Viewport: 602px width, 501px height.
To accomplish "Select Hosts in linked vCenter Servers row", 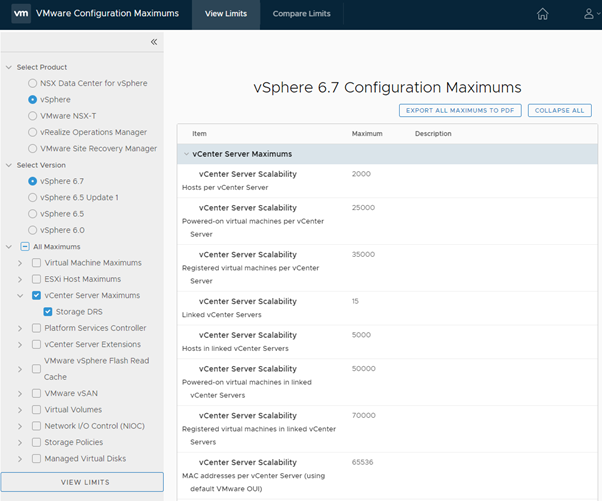I will coord(387,342).
